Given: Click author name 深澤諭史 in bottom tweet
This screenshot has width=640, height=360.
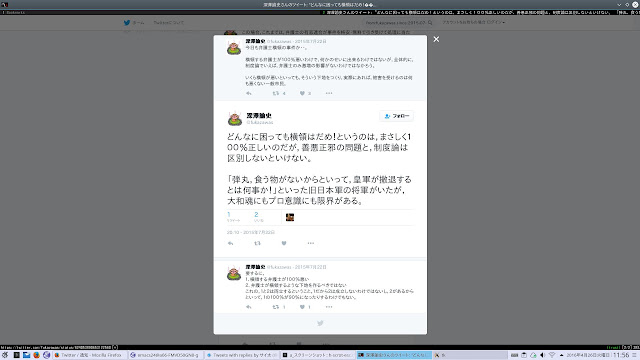Looking at the screenshot, I should coord(255,267).
